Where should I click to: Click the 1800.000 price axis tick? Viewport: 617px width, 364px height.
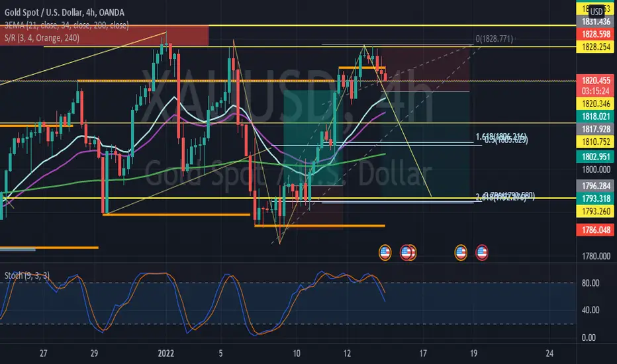pos(596,169)
